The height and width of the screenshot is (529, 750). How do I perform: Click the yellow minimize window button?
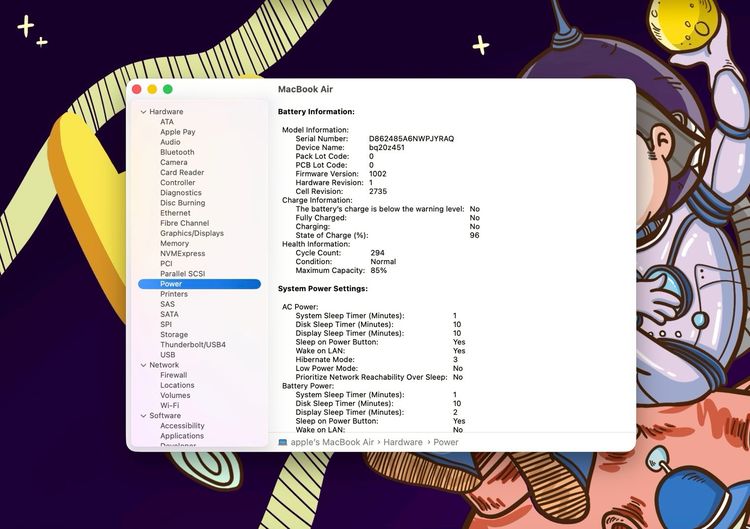152,89
